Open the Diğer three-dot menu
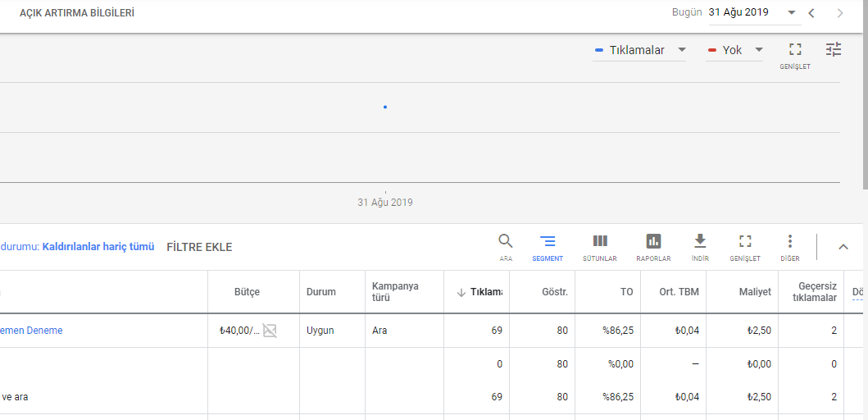The width and height of the screenshot is (868, 420). pyautogui.click(x=790, y=241)
